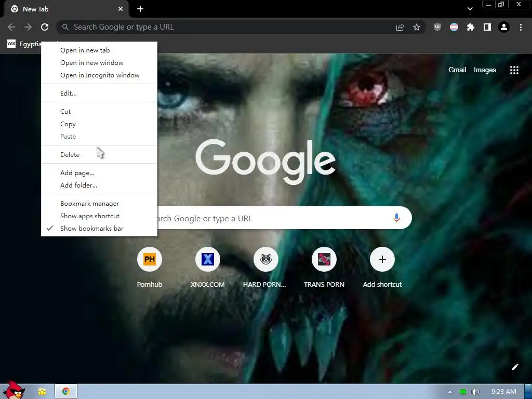This screenshot has width=532, height=399.
Task: Close the New Tab tab
Action: click(x=121, y=9)
